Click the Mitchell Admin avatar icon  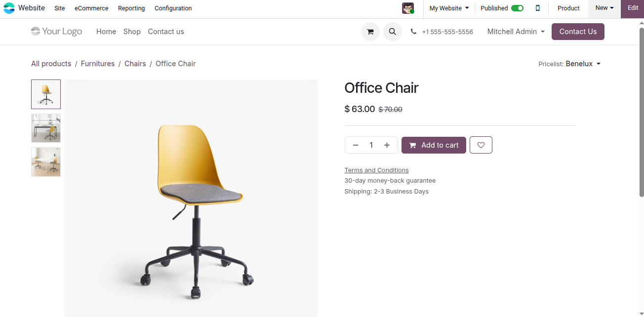pos(407,8)
